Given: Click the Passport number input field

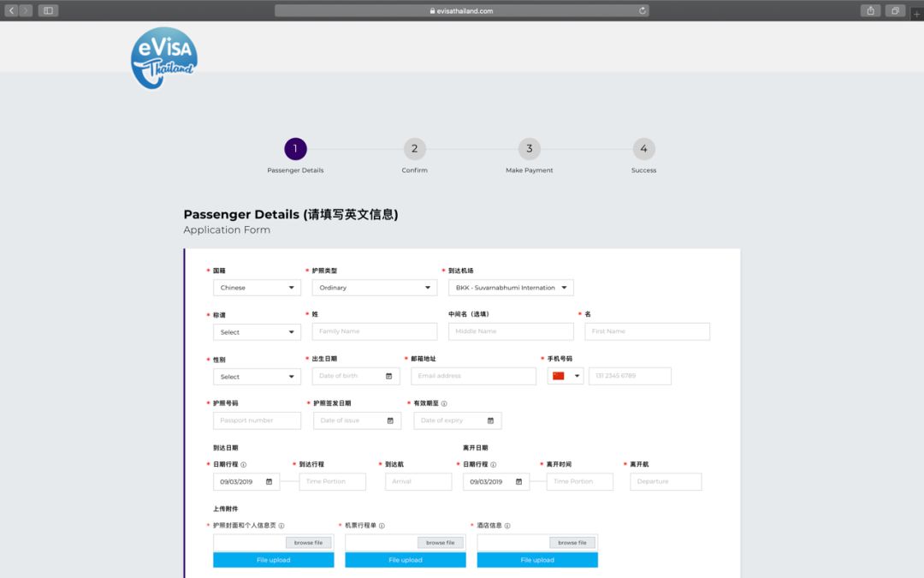Looking at the screenshot, I should coord(257,420).
